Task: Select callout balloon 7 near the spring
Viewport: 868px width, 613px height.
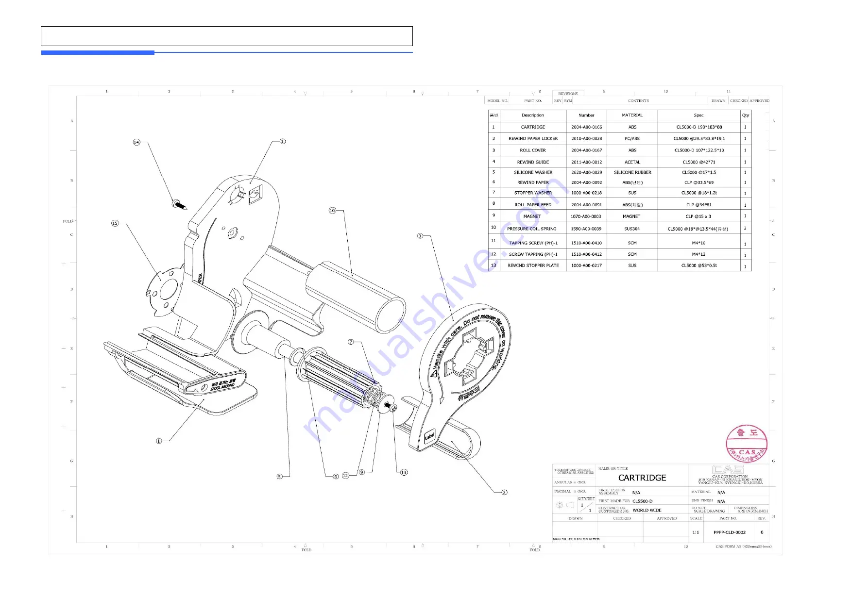Action: click(x=351, y=342)
